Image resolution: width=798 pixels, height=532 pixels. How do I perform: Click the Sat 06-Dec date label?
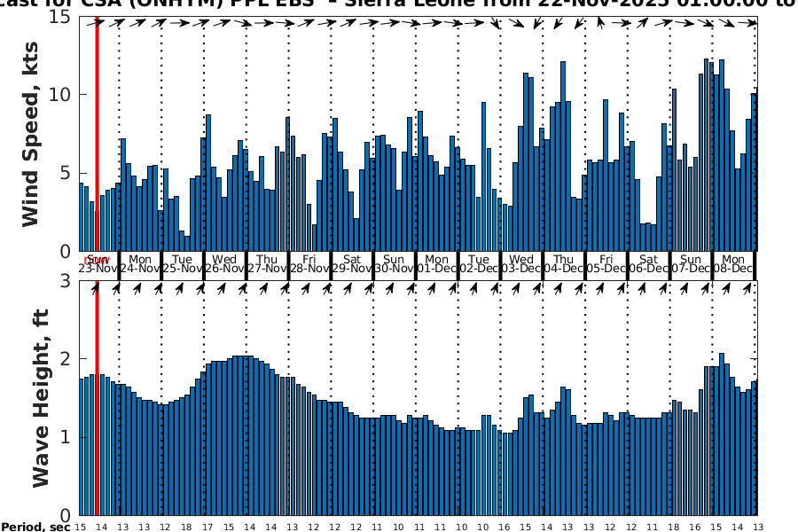[648, 264]
